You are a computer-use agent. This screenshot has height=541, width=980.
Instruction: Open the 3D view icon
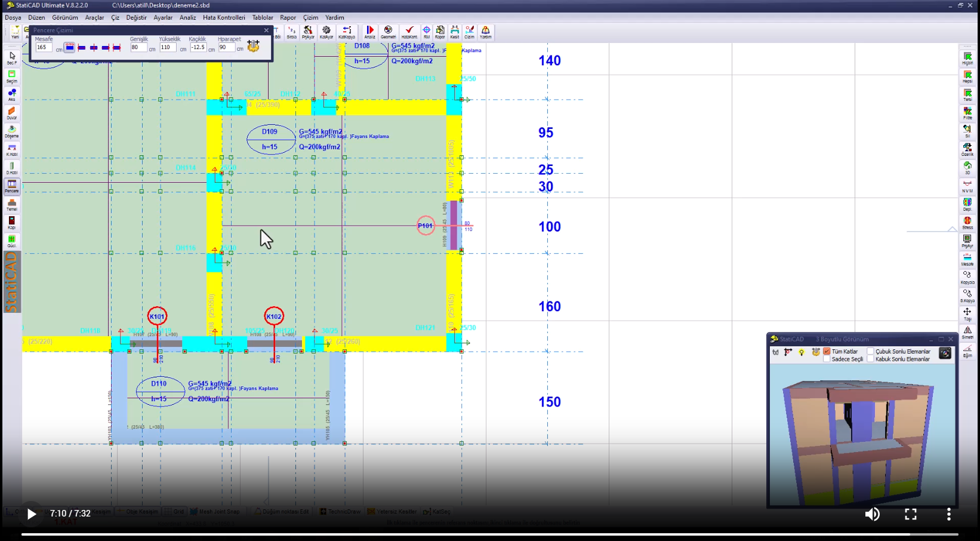pyautogui.click(x=967, y=167)
